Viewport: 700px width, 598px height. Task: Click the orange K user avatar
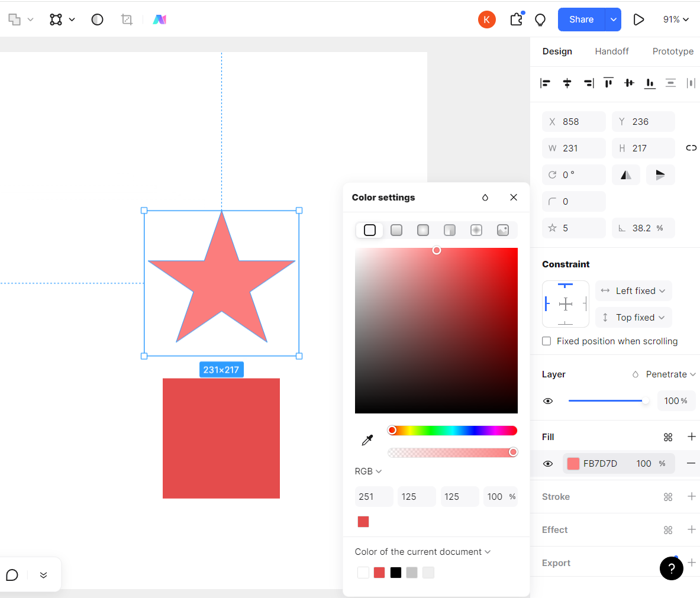486,20
